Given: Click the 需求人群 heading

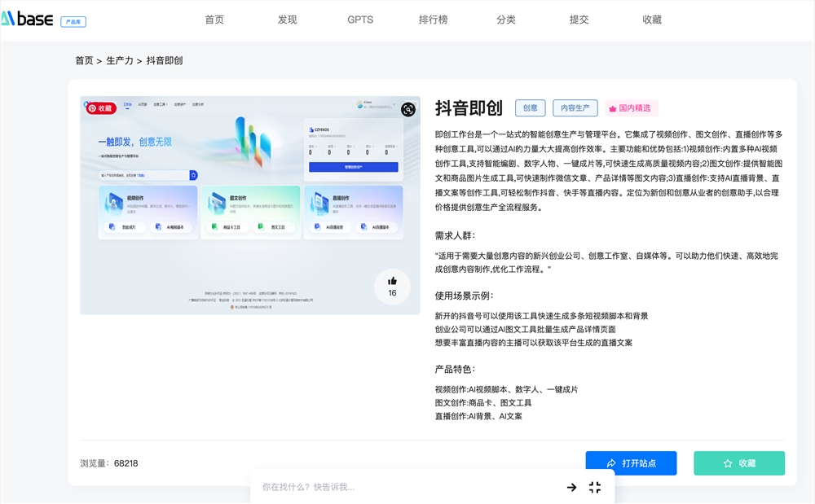Looking at the screenshot, I should (x=456, y=235).
